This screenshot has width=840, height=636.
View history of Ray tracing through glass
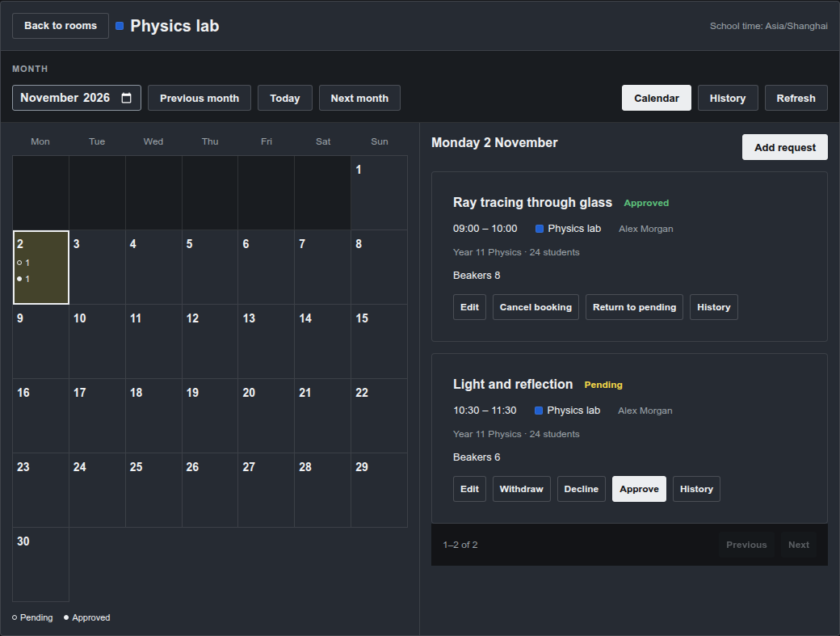(713, 307)
